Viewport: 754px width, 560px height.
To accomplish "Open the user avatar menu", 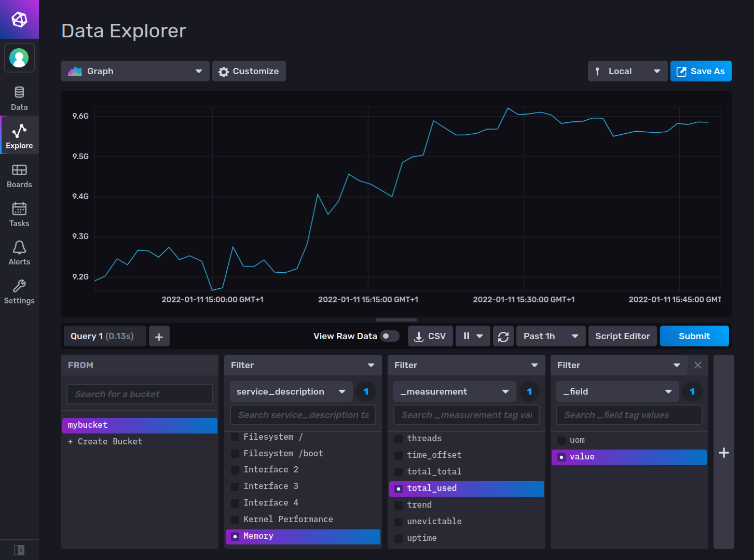I will 19,58.
